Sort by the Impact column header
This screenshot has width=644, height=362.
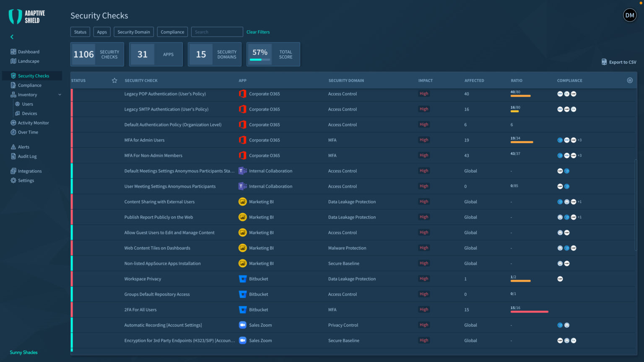[426, 80]
